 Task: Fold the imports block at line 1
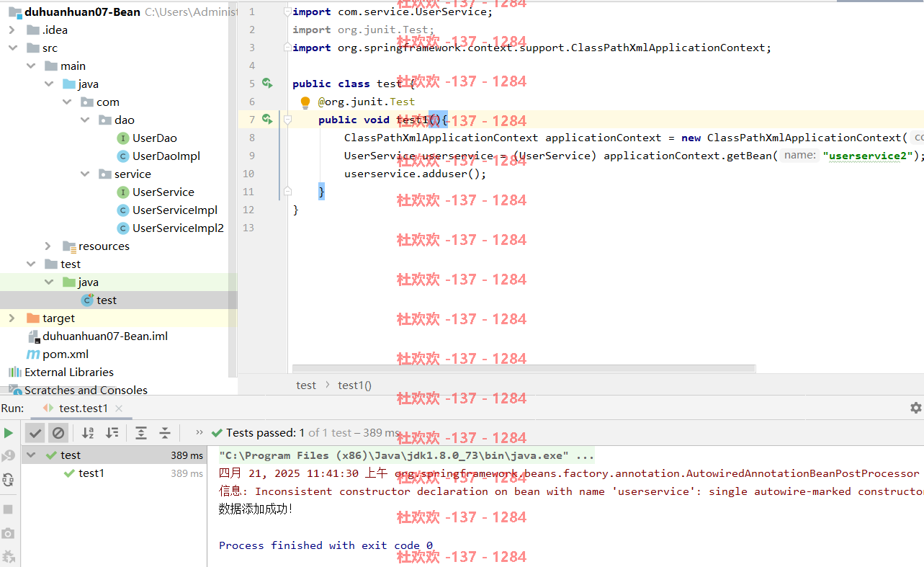pyautogui.click(x=287, y=12)
